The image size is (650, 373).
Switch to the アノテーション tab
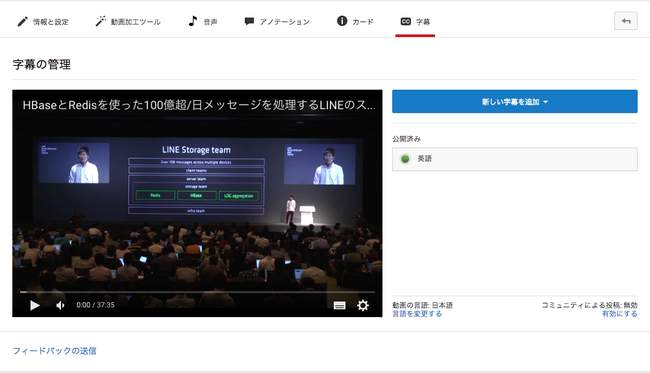click(x=276, y=22)
